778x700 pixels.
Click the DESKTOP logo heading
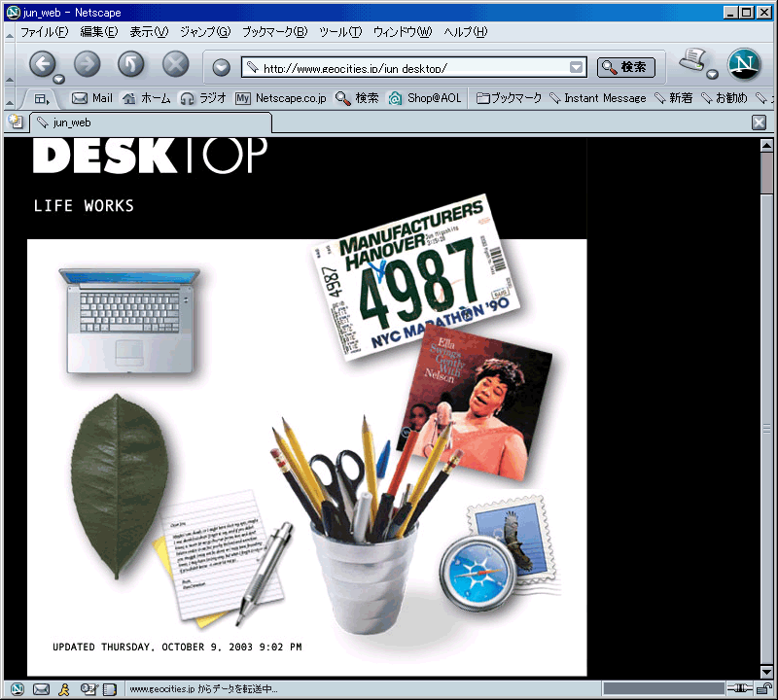click(151, 156)
